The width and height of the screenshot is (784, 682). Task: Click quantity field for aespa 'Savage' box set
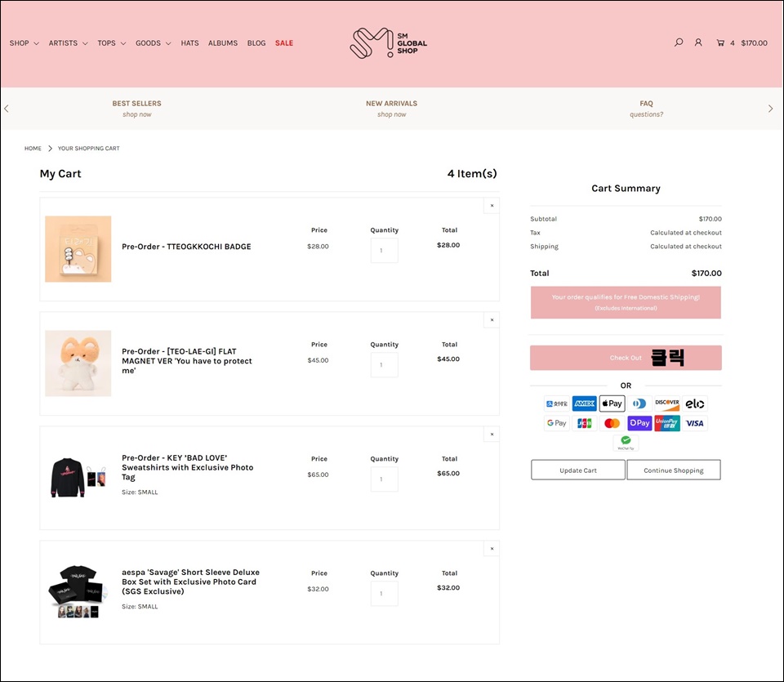coord(385,594)
